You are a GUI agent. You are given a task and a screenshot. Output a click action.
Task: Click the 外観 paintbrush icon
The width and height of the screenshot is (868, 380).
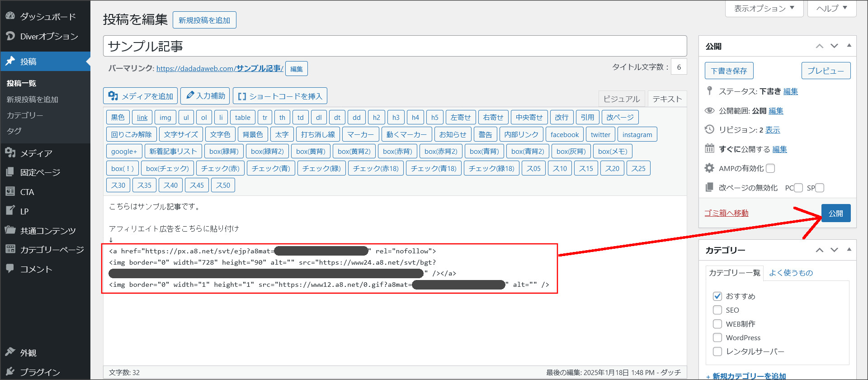10,352
